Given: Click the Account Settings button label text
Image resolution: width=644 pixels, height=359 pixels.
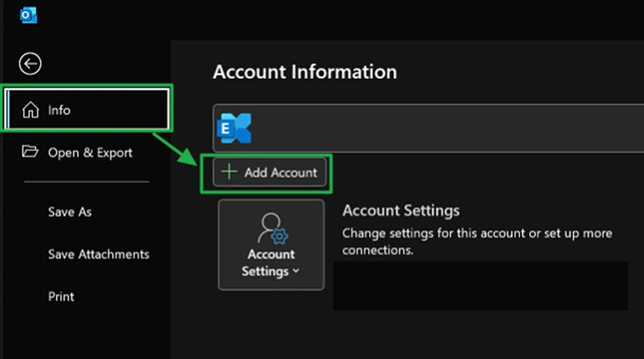Looking at the screenshot, I should [270, 262].
